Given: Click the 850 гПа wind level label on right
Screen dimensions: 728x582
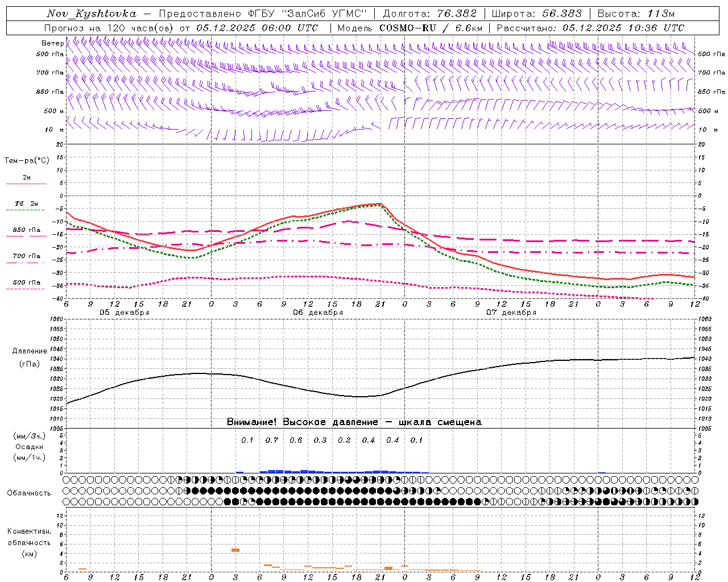Looking at the screenshot, I should [712, 92].
